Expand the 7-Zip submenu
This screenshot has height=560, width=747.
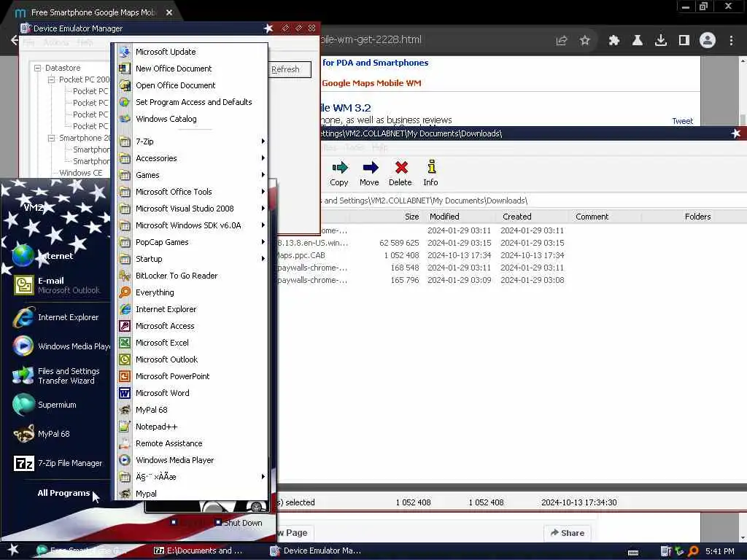192,141
